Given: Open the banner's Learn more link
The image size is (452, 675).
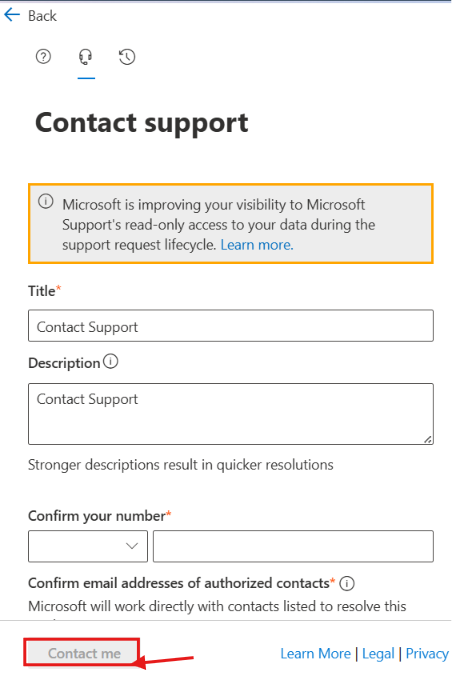Looking at the screenshot, I should [x=257, y=245].
